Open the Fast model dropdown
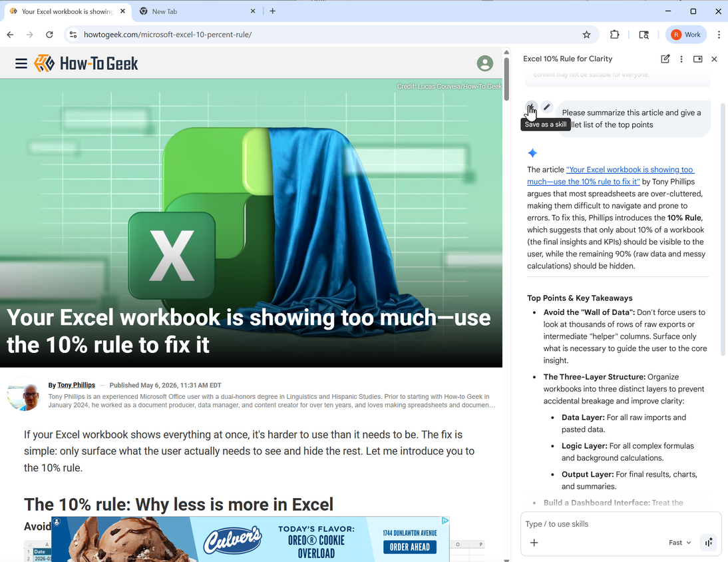 (679, 543)
